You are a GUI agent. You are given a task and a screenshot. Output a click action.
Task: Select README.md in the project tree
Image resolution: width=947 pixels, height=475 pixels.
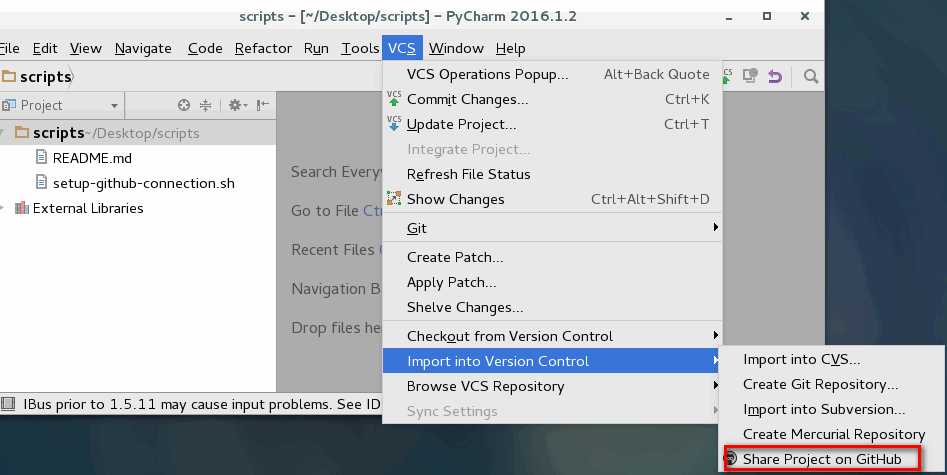click(x=92, y=158)
